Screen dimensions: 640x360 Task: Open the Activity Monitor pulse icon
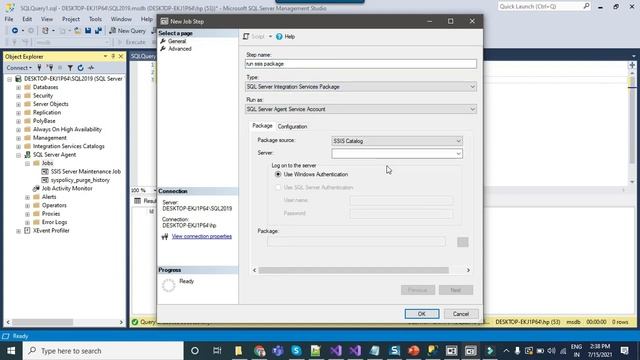(x=91, y=68)
